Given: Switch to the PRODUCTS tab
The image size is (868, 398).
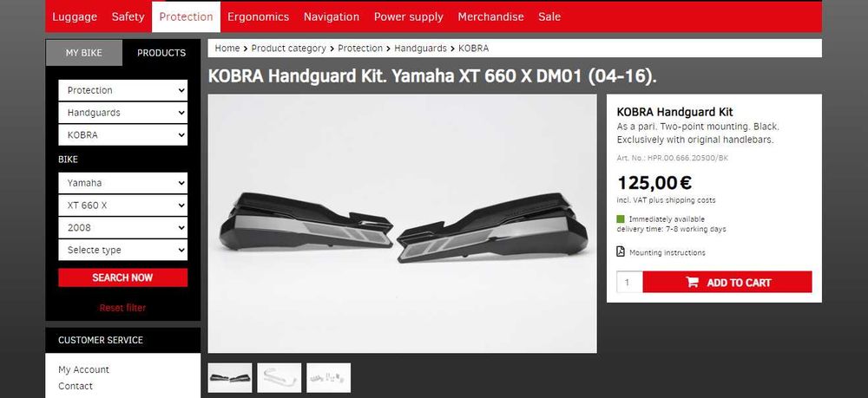Looking at the screenshot, I should 161,53.
